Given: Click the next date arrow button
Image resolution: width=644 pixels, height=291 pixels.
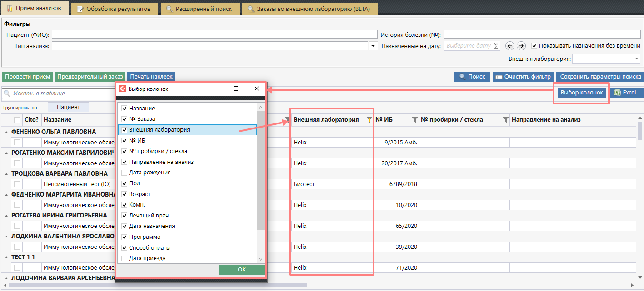Looking at the screenshot, I should tap(521, 46).
